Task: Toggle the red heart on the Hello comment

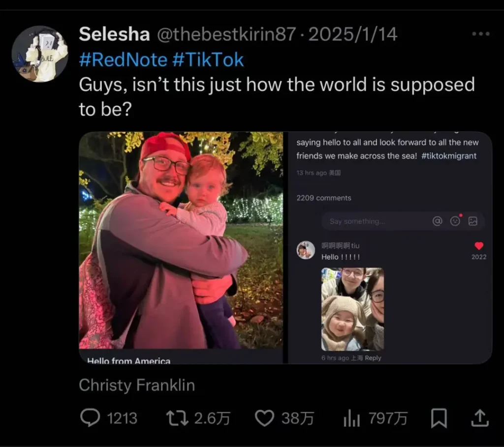Action: pos(479,246)
